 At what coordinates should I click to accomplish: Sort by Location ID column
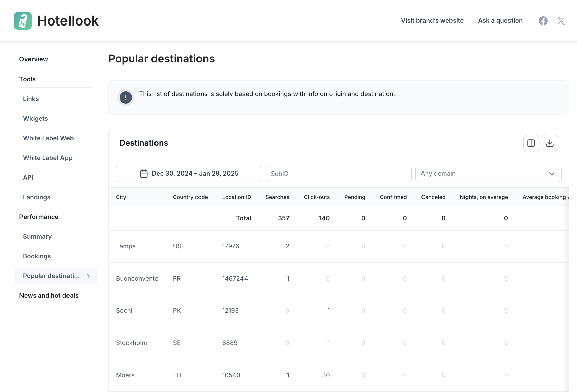[x=236, y=197]
